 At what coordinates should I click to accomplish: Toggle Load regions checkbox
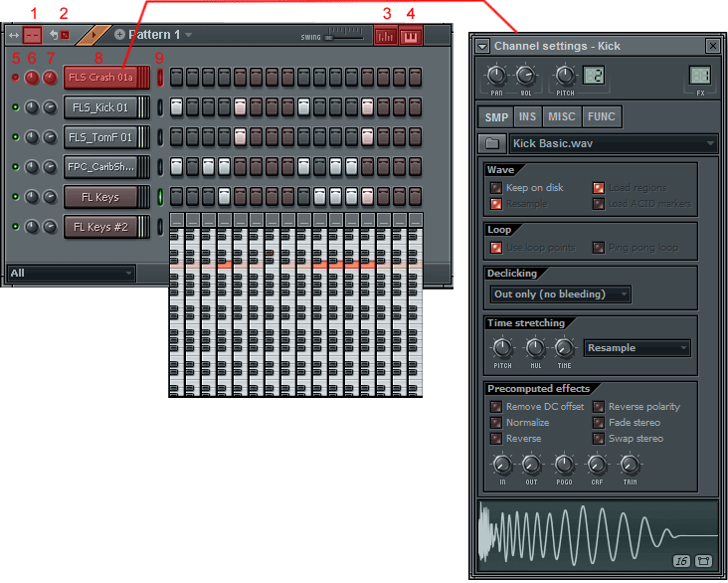599,188
